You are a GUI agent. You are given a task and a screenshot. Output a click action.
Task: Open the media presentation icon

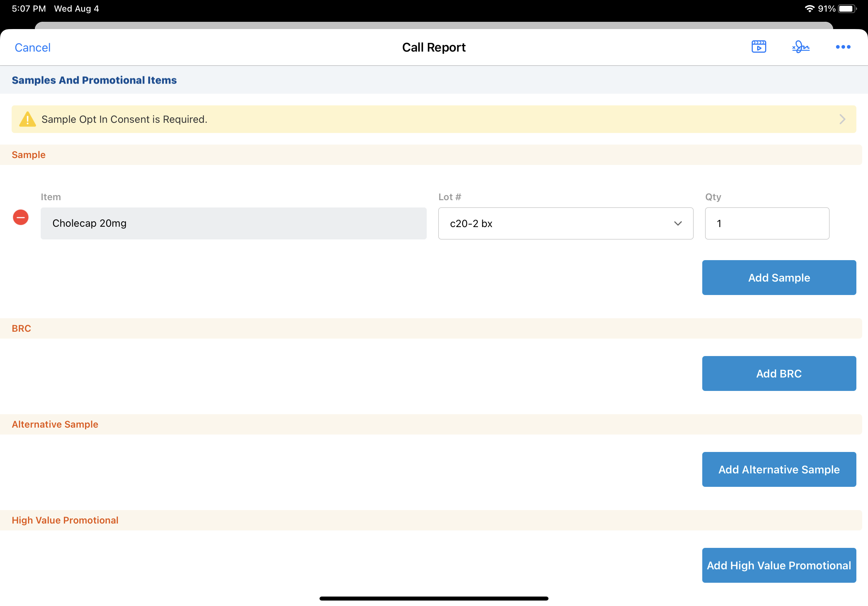coord(758,47)
